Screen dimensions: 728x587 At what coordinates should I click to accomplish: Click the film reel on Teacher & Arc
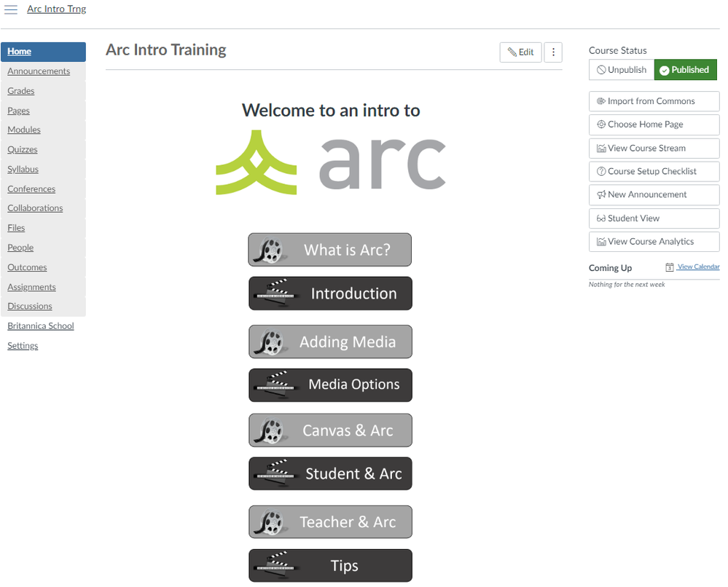(271, 522)
